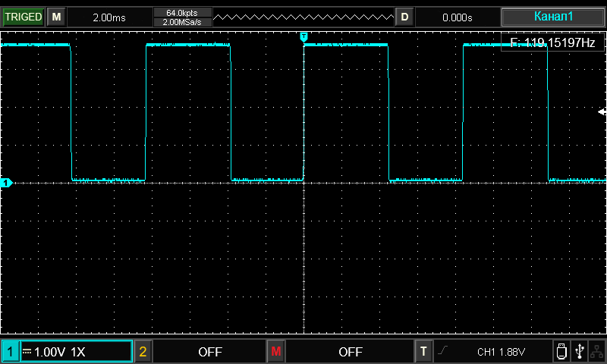Select the 0.000s horizontal delay value

tap(457, 17)
